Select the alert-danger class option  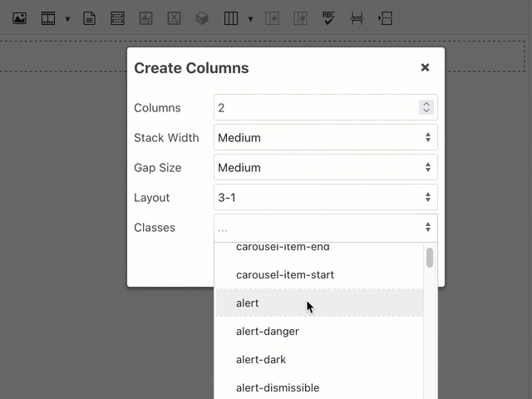click(319, 331)
